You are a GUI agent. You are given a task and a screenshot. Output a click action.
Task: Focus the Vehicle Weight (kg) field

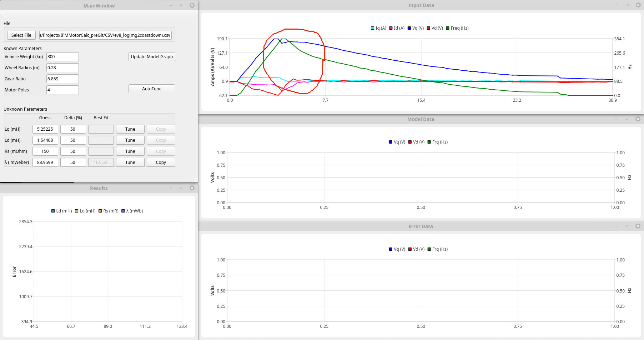tap(62, 57)
